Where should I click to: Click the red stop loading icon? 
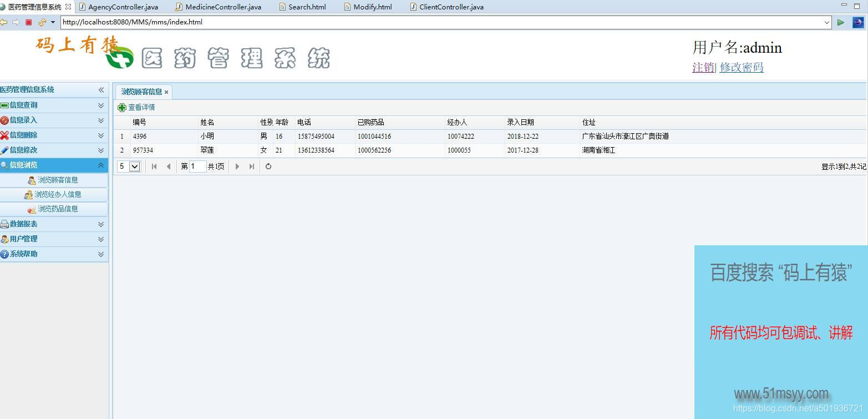point(29,22)
